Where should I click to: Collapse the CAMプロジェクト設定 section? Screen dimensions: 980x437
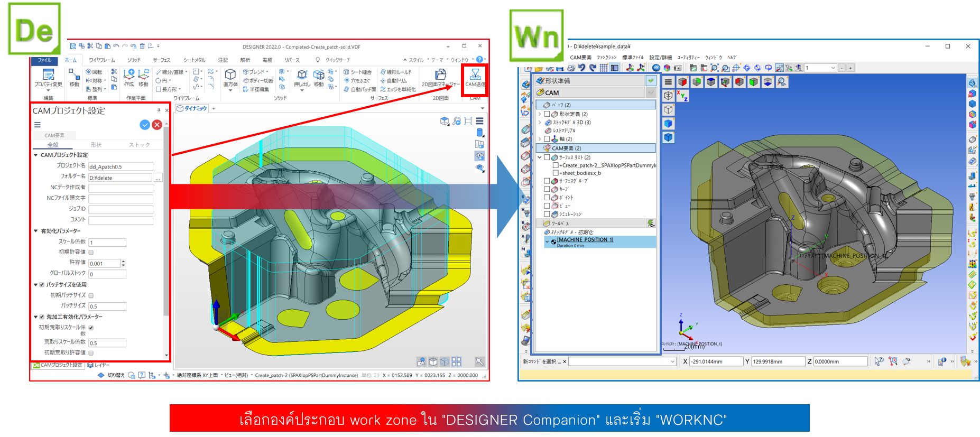(36, 155)
